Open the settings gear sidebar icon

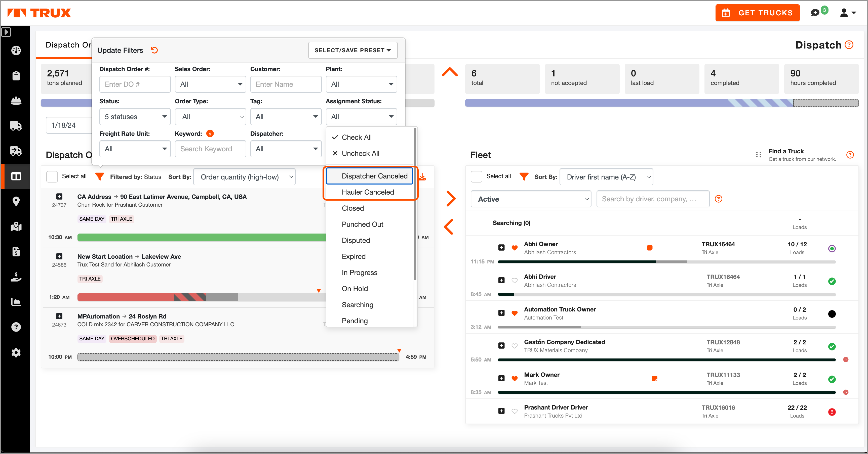click(16, 353)
